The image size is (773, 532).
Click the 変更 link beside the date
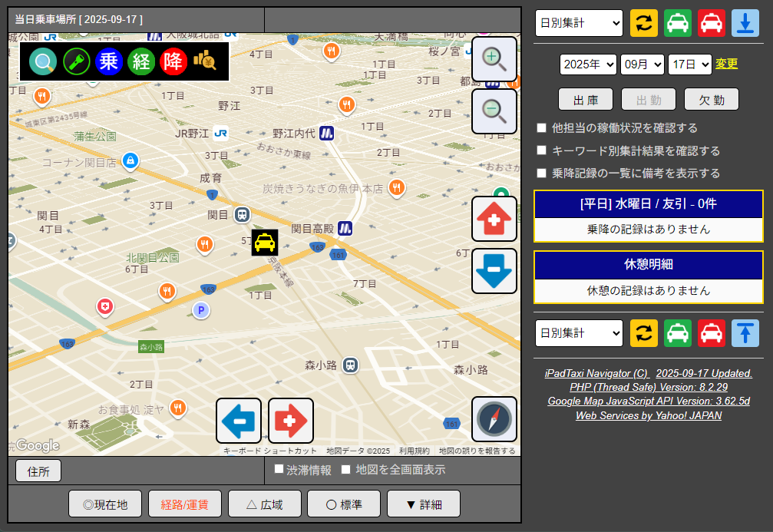pos(726,64)
